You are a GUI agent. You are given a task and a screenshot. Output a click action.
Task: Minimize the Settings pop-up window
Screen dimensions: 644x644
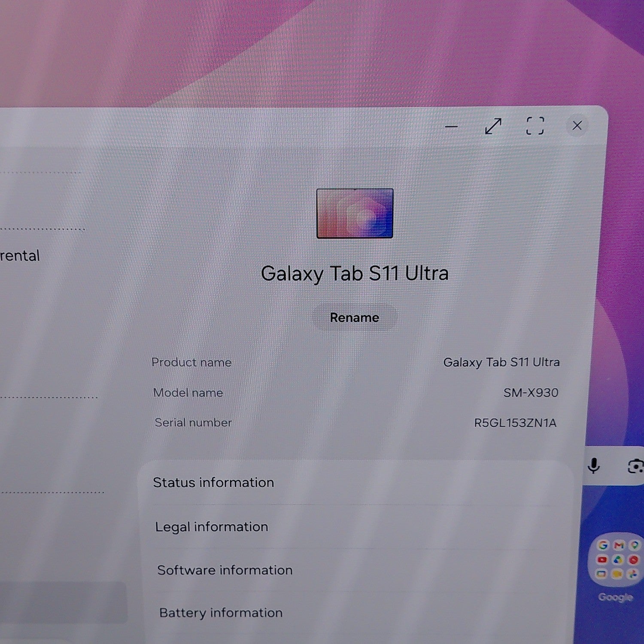pyautogui.click(x=451, y=127)
